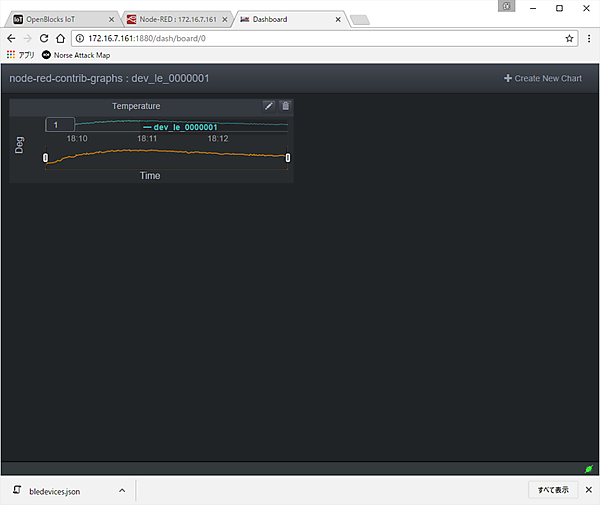Expand the bledevices.json download options chevron
This screenshot has width=600, height=505.
tap(122, 491)
